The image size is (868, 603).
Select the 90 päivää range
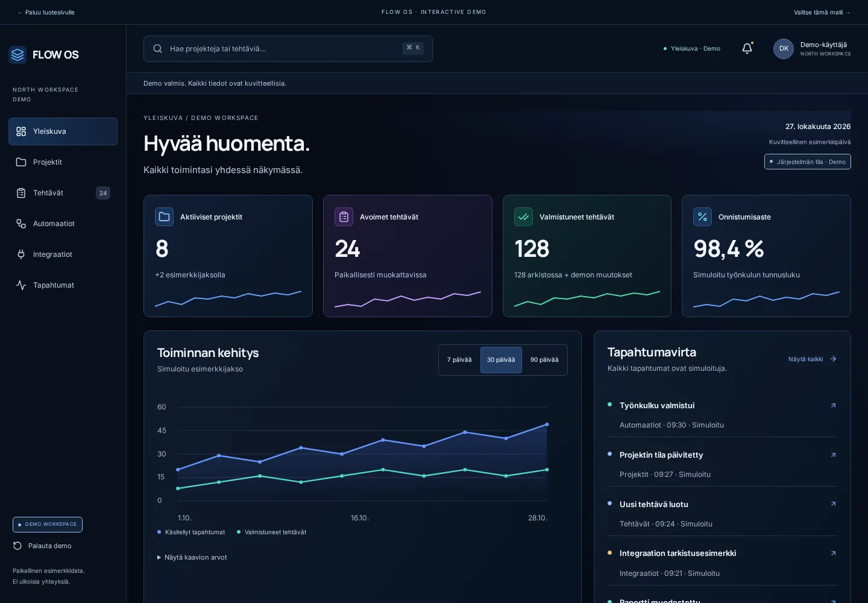tap(544, 360)
